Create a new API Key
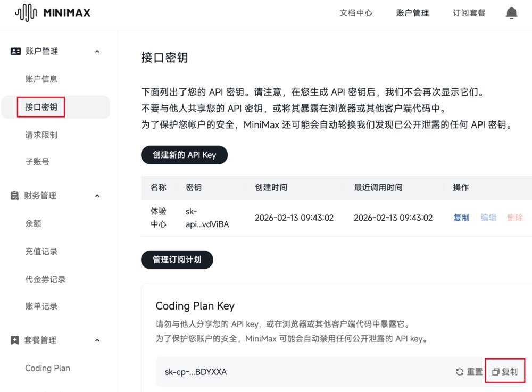 coord(184,155)
